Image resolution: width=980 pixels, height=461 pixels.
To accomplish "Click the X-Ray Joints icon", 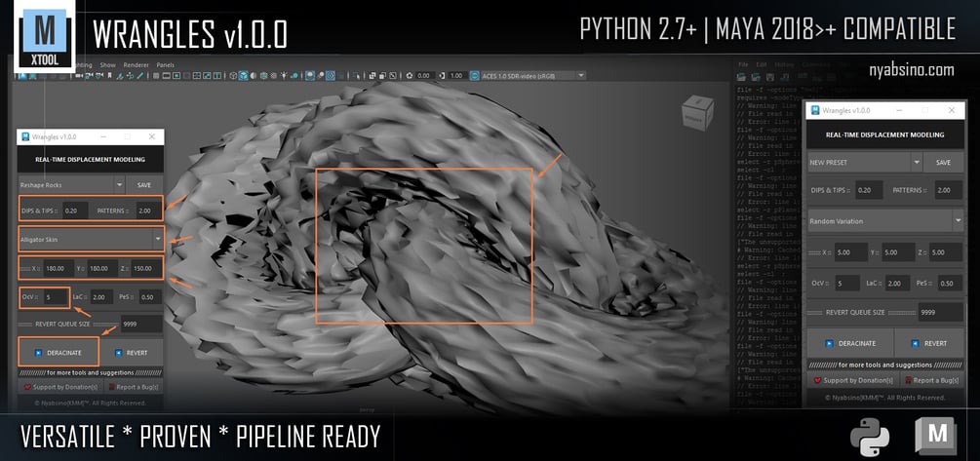I will coord(393,75).
